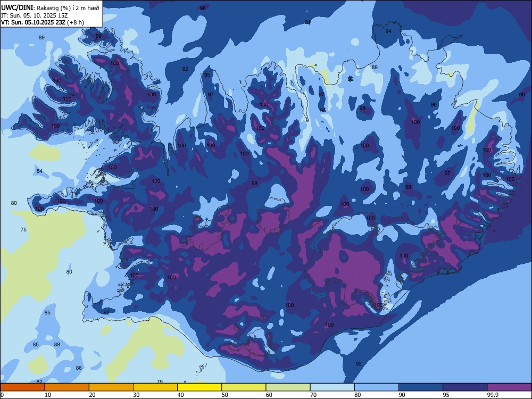Click the '84' humidity value on the map
This screenshot has width=532, height=399.
pos(39,171)
